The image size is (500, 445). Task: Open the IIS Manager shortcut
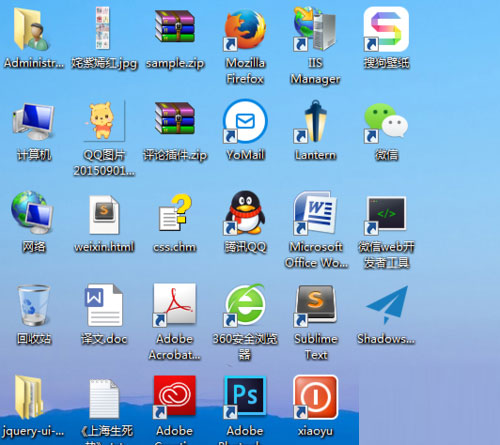(x=315, y=29)
